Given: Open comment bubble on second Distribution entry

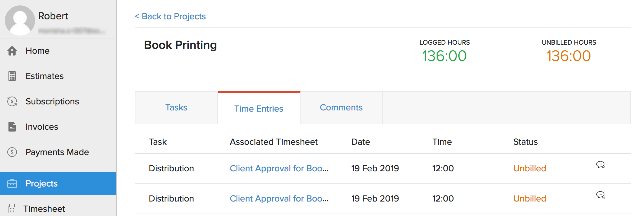Looking at the screenshot, I should (x=600, y=195).
